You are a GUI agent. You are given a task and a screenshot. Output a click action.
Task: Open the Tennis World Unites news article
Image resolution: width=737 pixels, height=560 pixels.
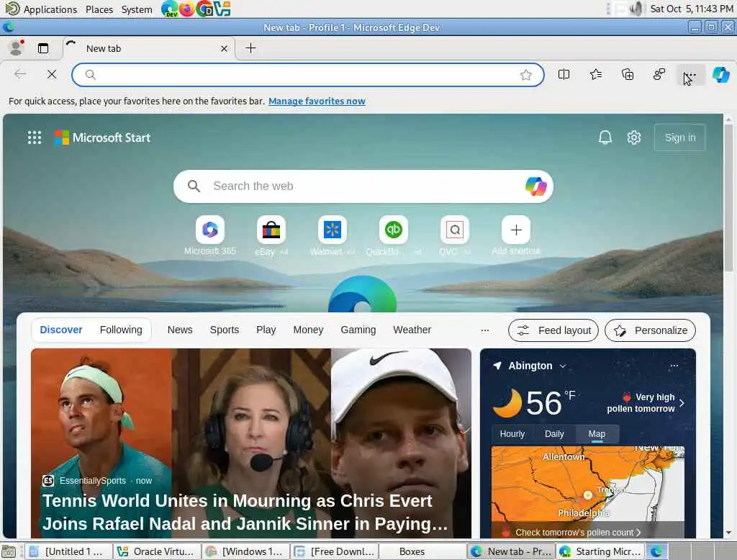(251, 443)
